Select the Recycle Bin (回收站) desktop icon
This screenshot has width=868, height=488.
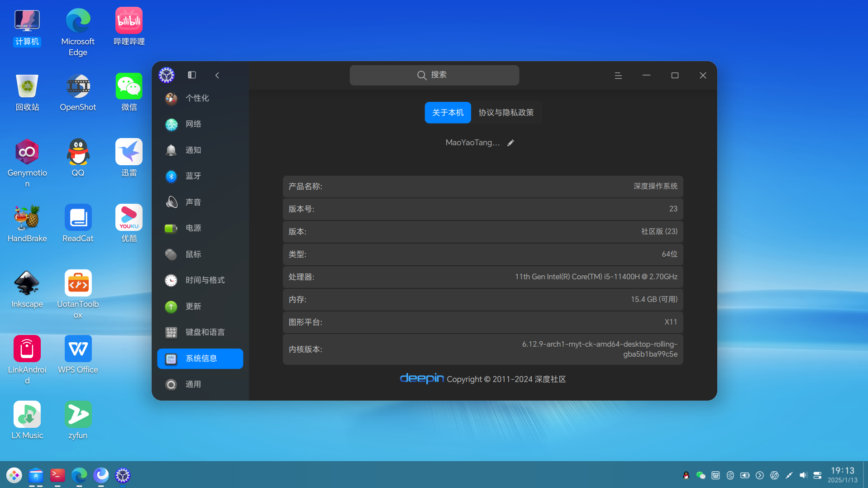pos(27,92)
